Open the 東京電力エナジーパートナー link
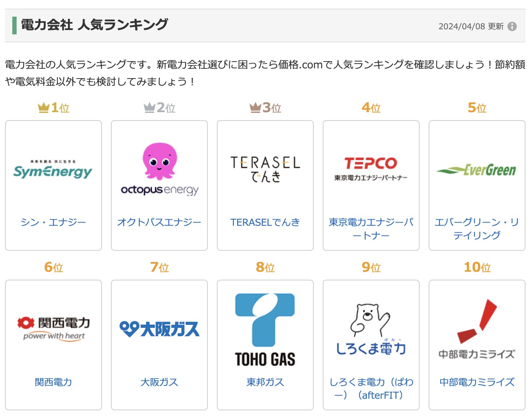This screenshot has width=532, height=419. point(371,229)
